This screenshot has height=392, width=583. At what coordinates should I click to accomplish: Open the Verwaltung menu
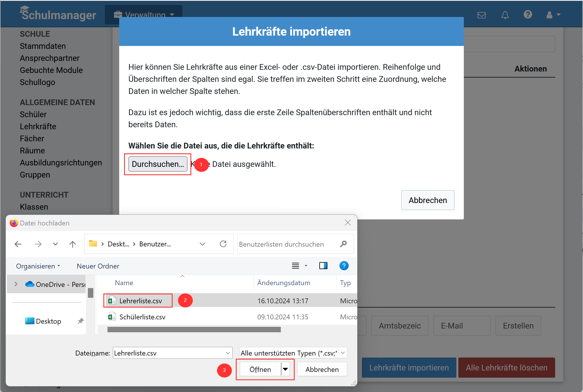pos(144,14)
